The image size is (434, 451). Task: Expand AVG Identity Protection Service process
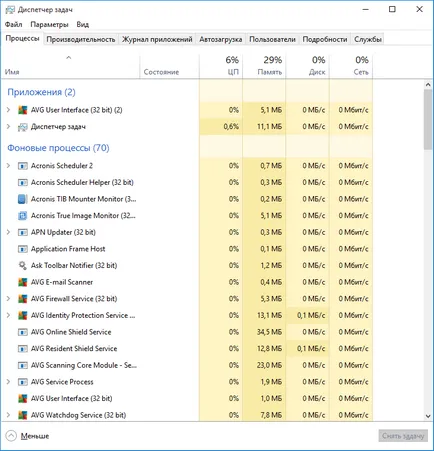click(8, 315)
